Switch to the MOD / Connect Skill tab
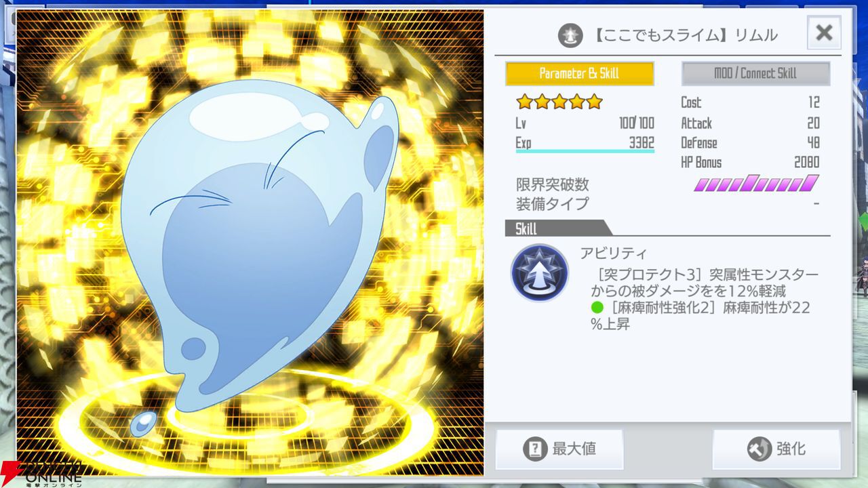This screenshot has width=868, height=488. [x=755, y=73]
